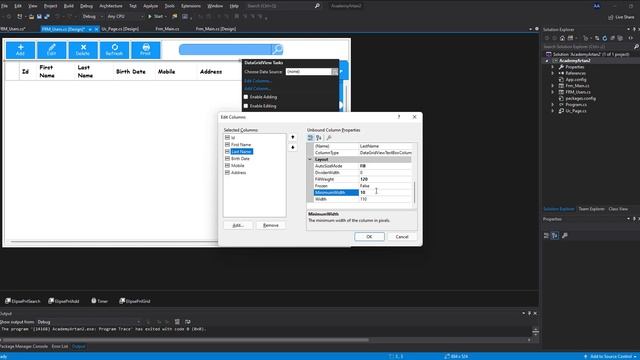Switch to Frm_Main.cs tab
Screen dimensions: 640x360
click(167, 29)
